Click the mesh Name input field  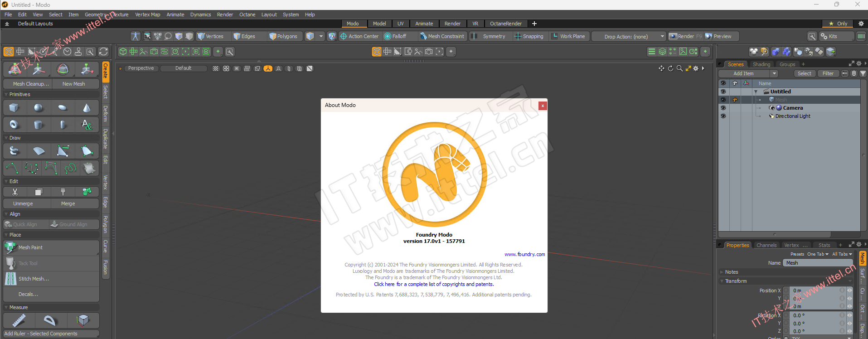coord(818,263)
